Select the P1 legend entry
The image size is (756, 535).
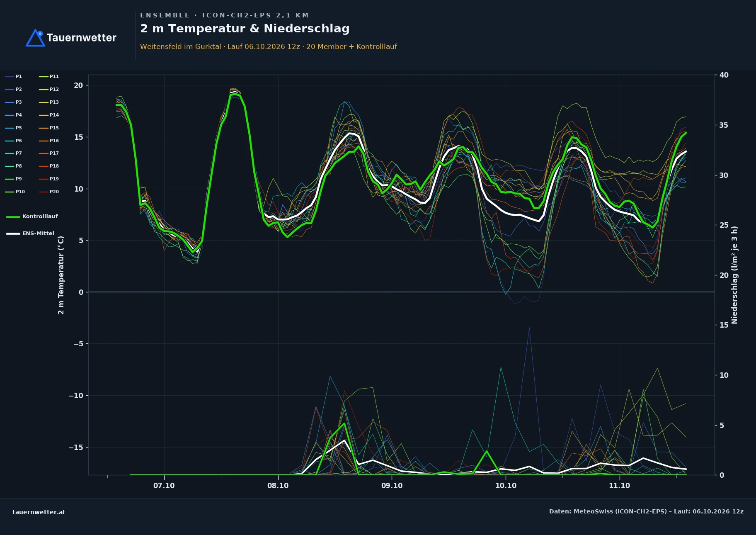(x=14, y=76)
